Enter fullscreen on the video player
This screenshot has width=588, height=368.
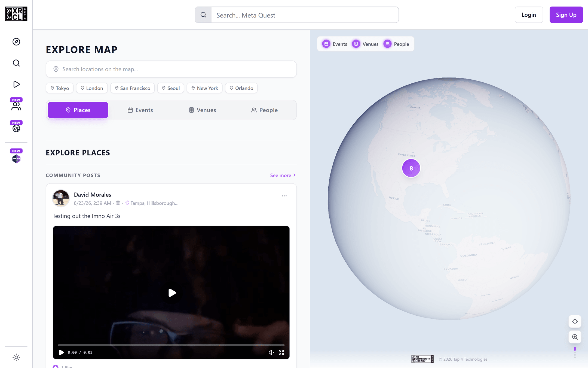tap(281, 352)
